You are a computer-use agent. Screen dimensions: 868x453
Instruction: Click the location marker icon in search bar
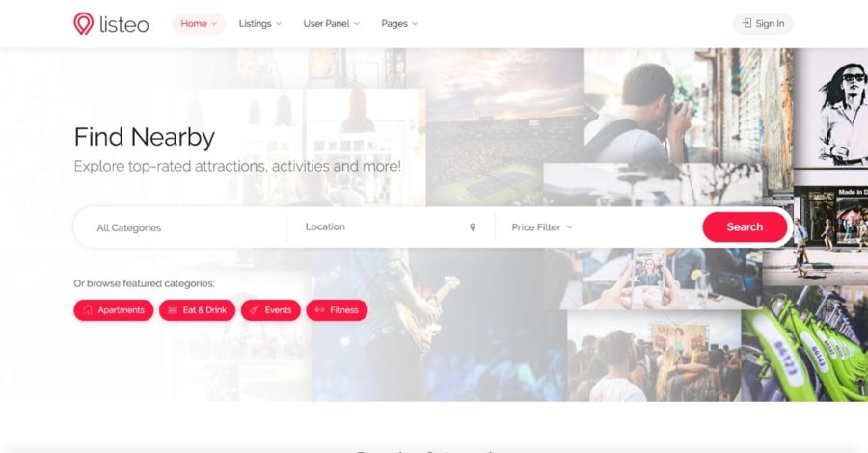point(473,227)
